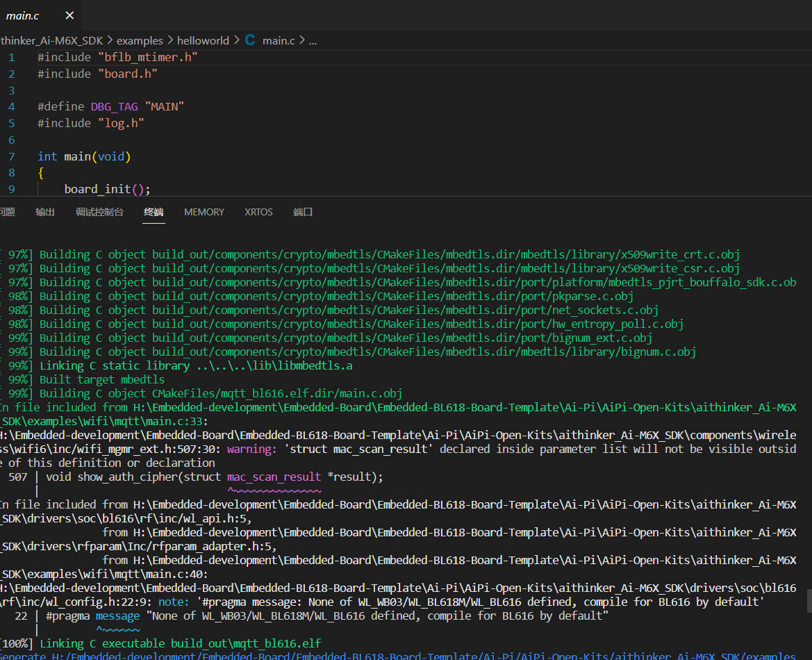This screenshot has width=812, height=660.
Task: Click line number 7 in editor
Action: point(11,156)
